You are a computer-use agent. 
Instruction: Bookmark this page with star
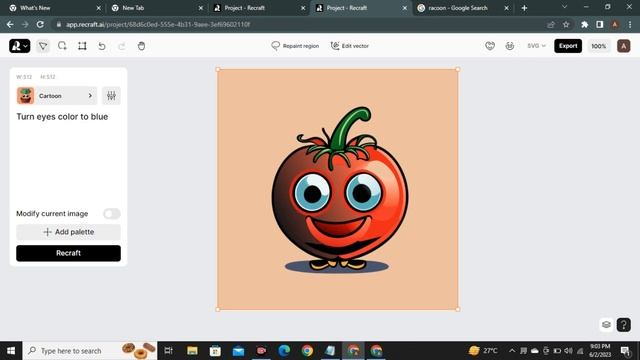[x=566, y=24]
